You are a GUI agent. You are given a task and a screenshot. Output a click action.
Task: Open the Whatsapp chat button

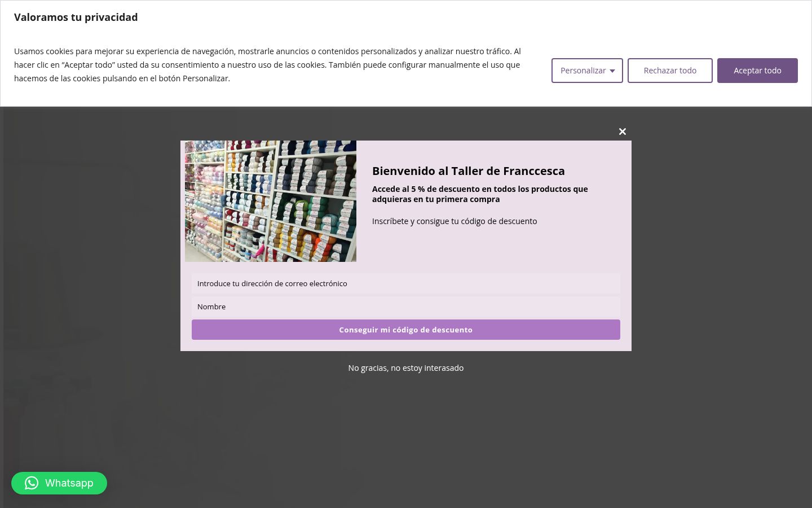point(59,483)
